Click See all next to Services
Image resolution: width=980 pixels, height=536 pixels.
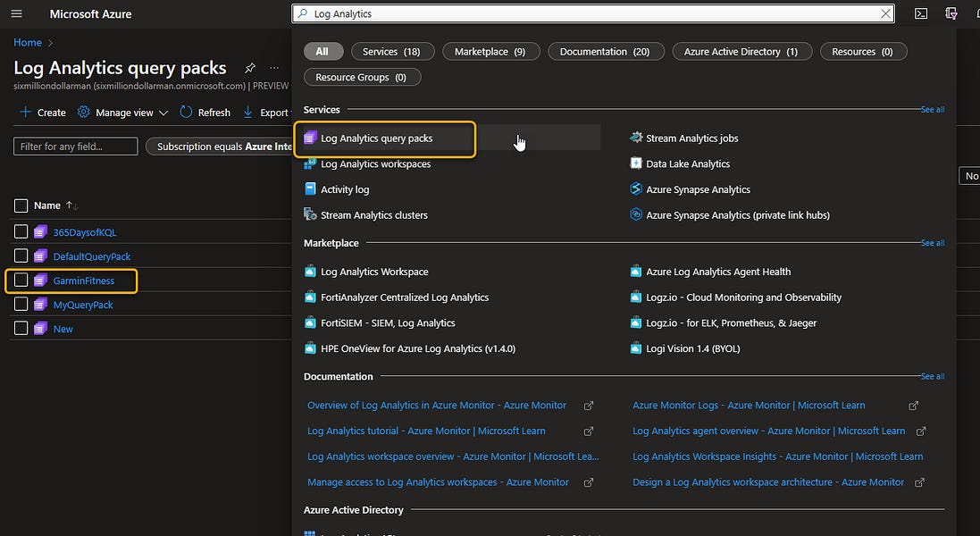point(933,109)
